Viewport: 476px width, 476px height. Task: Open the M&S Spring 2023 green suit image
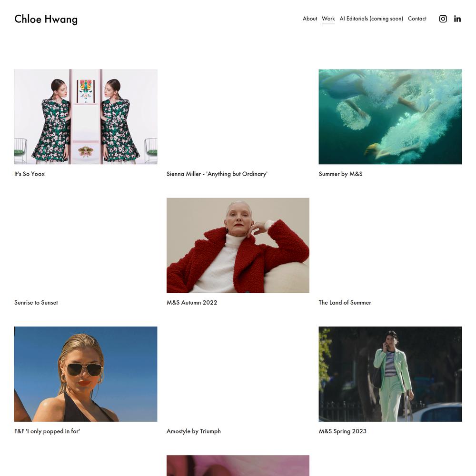[x=390, y=374]
